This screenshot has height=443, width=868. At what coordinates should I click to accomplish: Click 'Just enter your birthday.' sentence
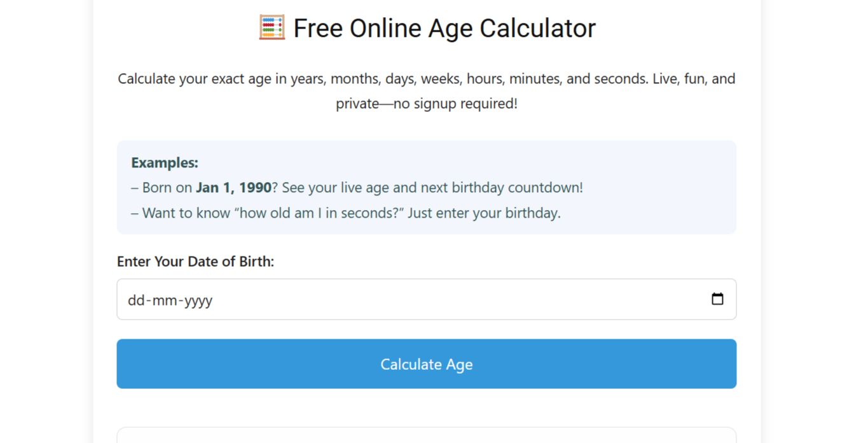(x=484, y=213)
